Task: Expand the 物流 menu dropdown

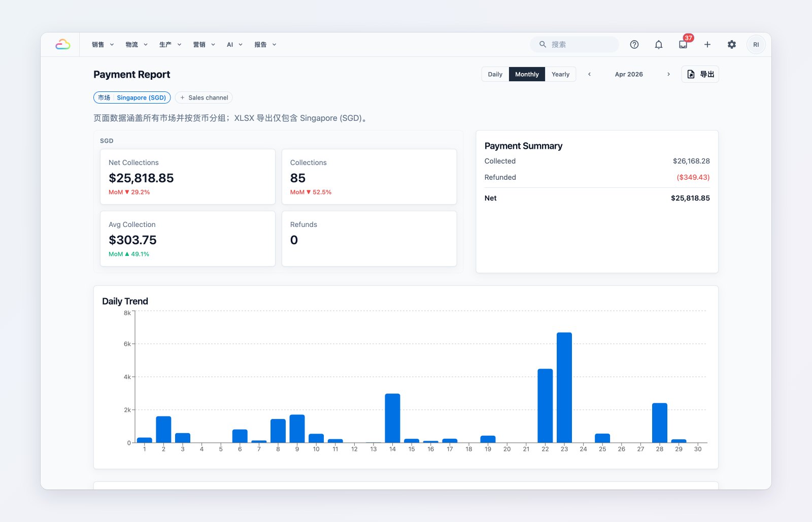Action: (x=137, y=45)
